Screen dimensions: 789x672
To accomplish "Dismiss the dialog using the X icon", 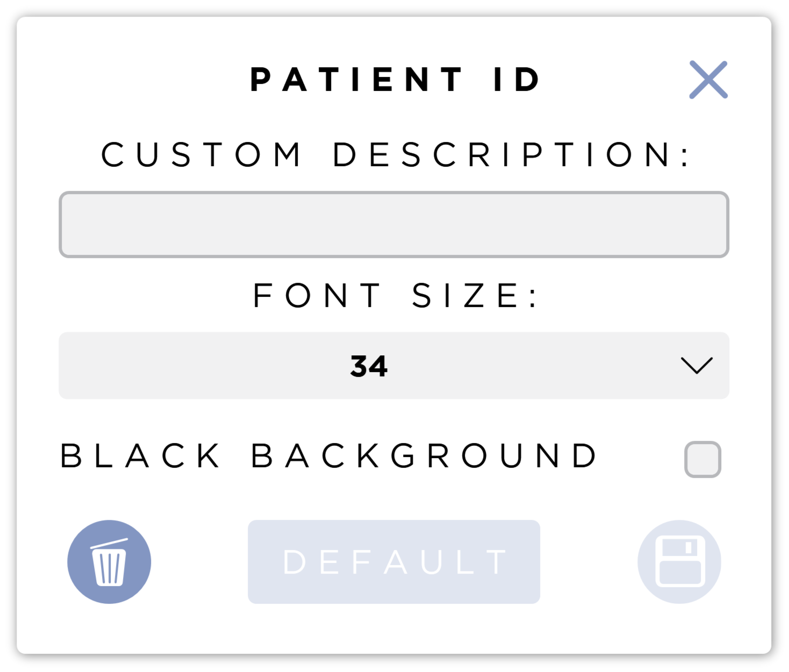I will click(708, 80).
